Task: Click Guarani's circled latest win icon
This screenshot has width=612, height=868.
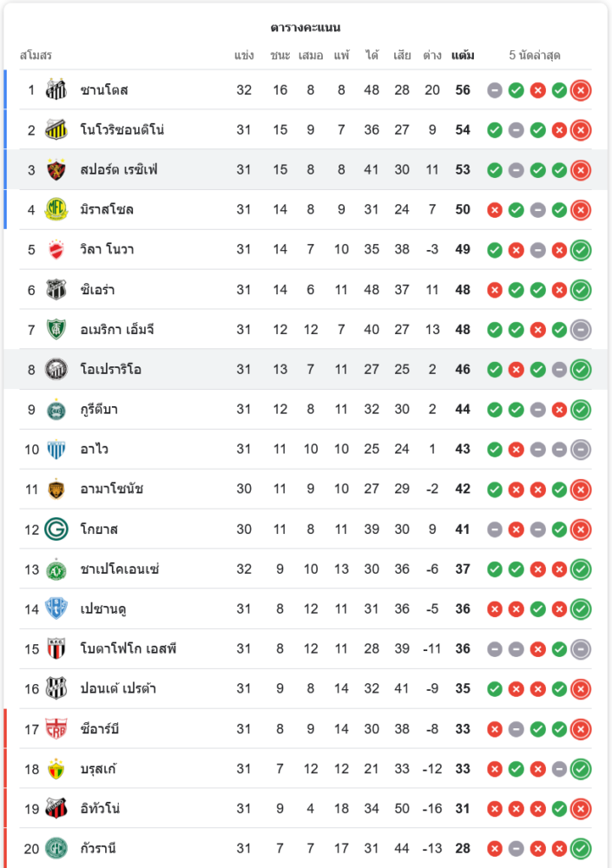Action: [x=581, y=848]
